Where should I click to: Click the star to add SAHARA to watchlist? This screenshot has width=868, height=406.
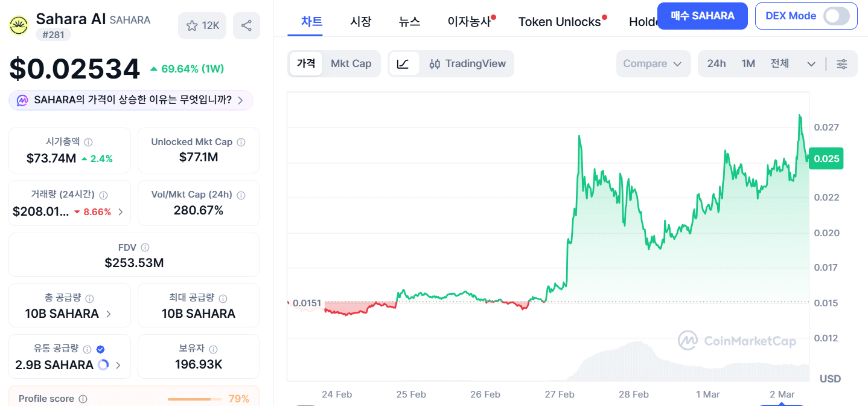(192, 25)
